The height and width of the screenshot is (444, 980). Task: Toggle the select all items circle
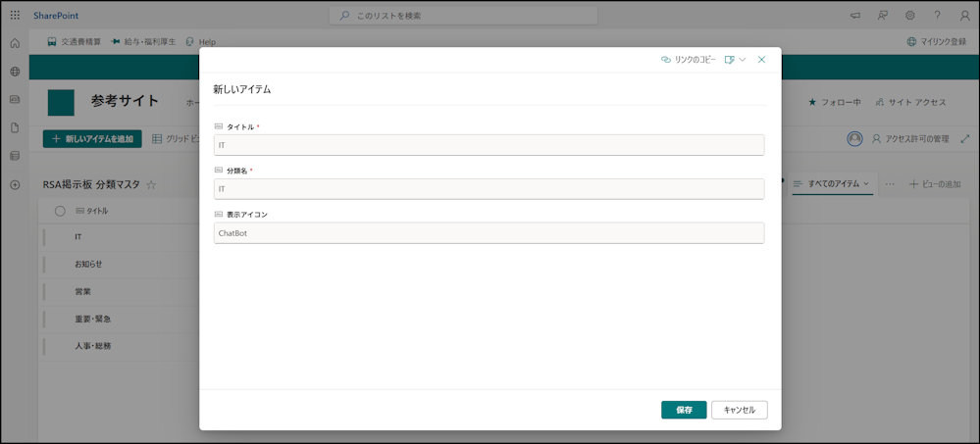[x=60, y=211]
